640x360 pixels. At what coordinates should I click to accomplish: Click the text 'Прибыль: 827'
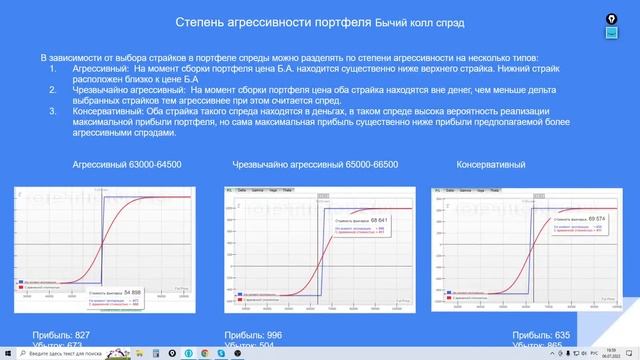[61, 335]
